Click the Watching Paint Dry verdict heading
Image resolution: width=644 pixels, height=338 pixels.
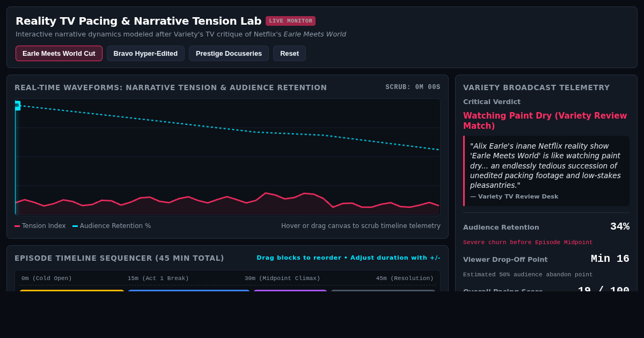coord(545,121)
